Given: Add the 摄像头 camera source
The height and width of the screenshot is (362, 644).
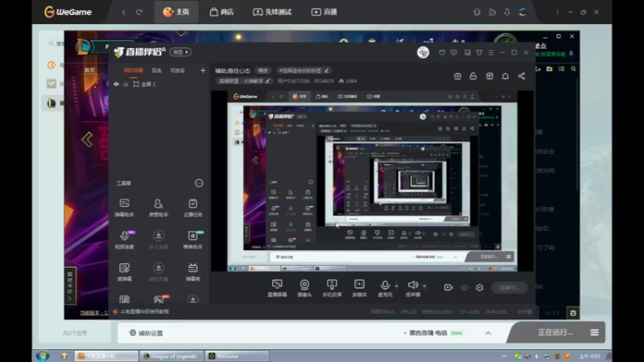Looking at the screenshot, I should point(304,288).
